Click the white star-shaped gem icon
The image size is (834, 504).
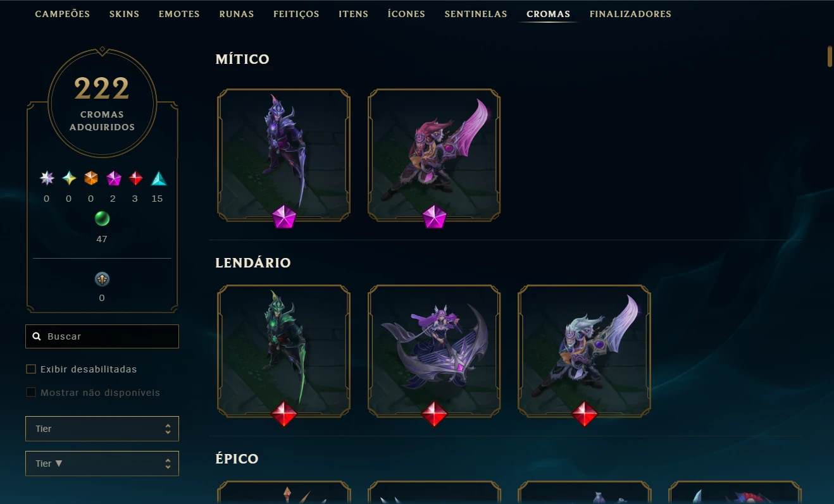pos(47,179)
